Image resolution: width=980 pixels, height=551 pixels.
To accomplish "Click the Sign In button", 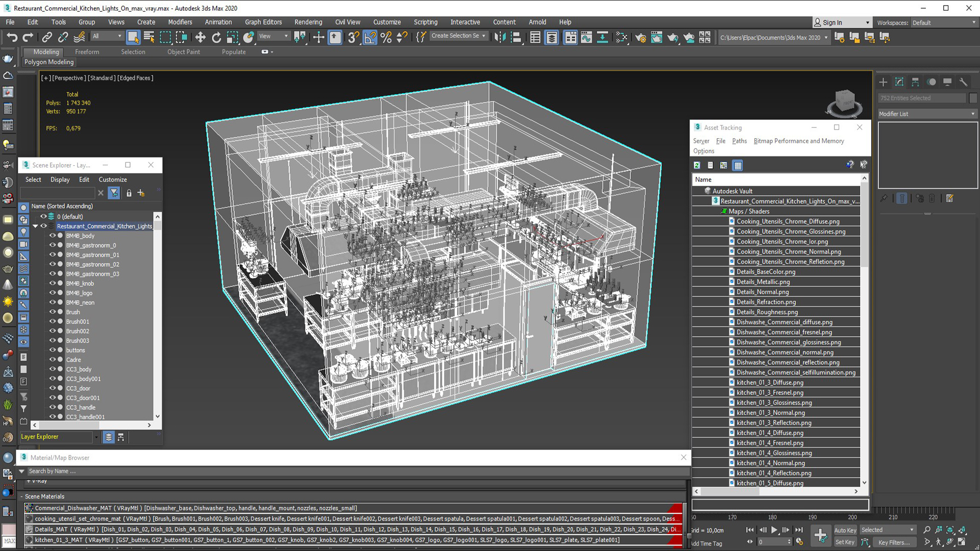I will pos(842,22).
